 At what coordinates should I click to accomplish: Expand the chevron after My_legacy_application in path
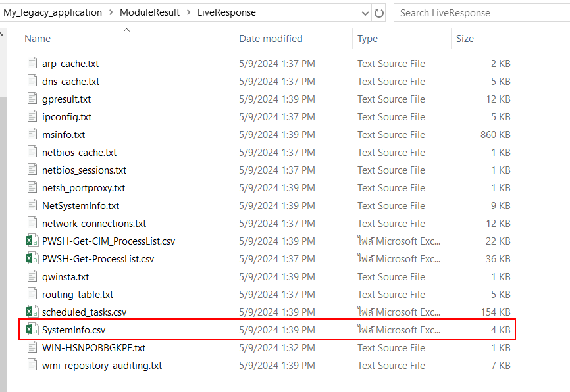pos(111,12)
